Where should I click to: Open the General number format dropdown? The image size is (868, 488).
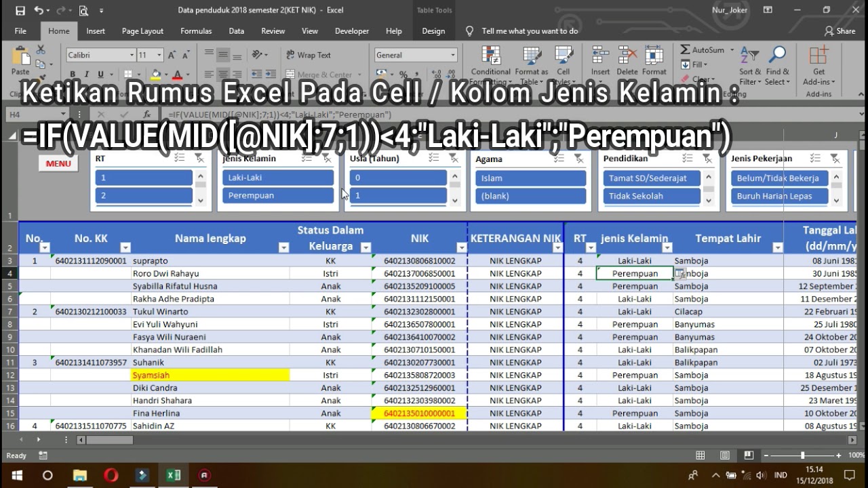click(453, 55)
